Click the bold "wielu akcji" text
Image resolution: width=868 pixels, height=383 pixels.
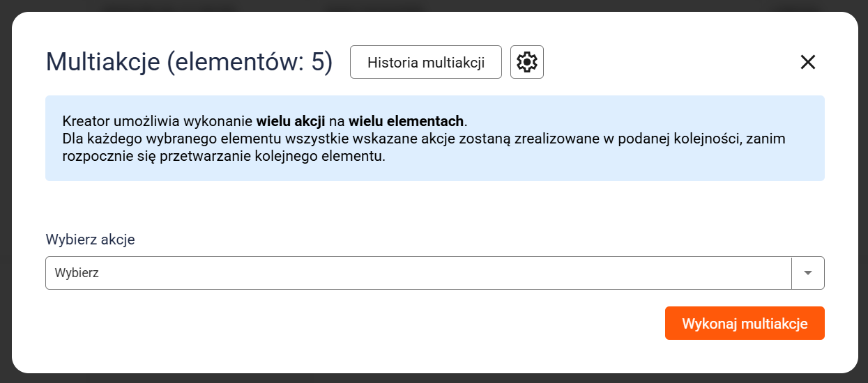click(x=291, y=120)
